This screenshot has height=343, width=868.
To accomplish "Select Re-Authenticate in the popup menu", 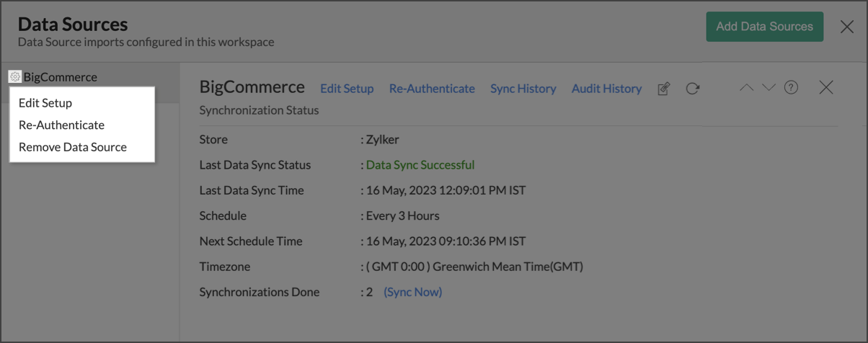I will pos(61,125).
